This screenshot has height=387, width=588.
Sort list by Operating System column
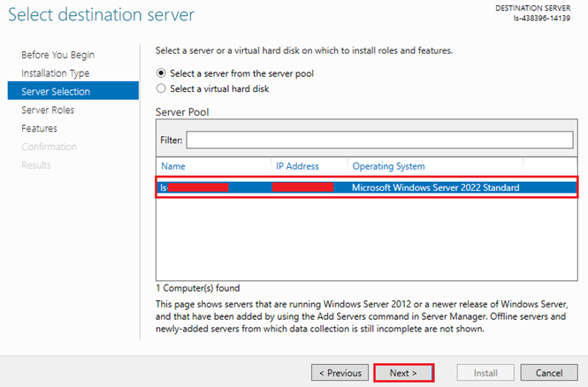pos(388,166)
